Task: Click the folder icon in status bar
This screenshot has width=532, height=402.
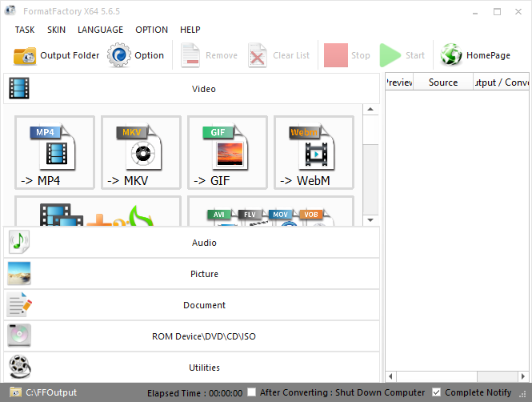Action: (x=15, y=392)
